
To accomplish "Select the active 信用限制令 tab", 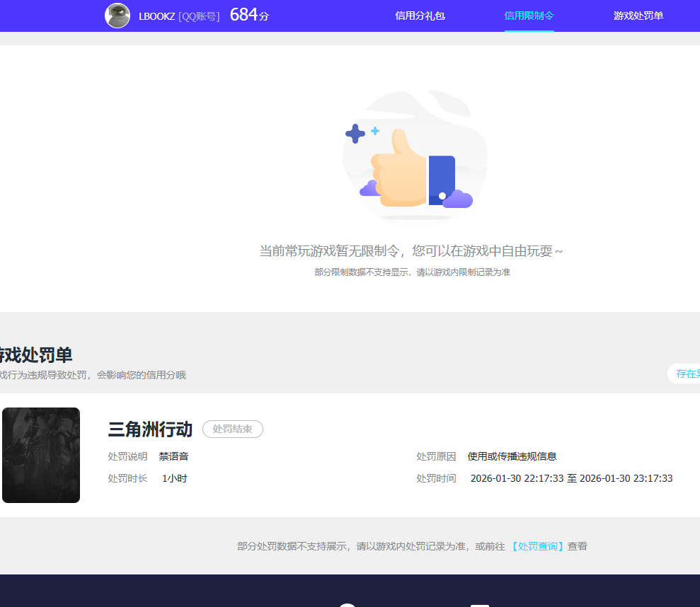I will point(529,16).
